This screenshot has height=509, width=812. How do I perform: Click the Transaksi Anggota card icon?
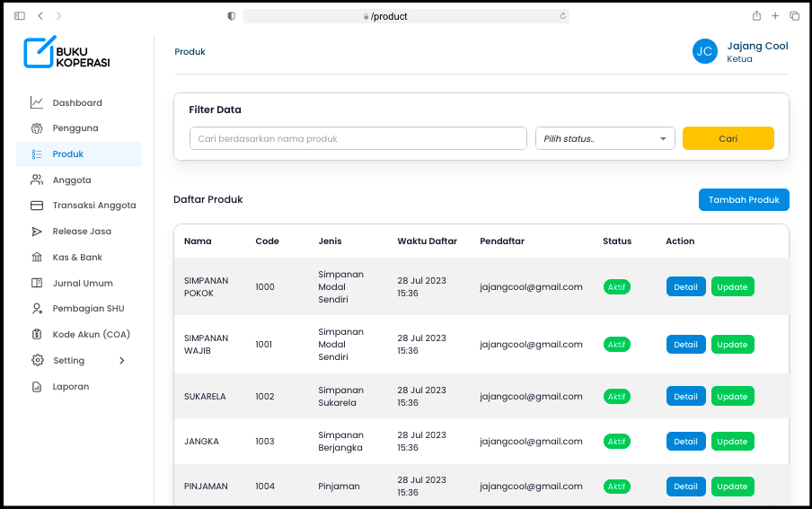(x=37, y=206)
